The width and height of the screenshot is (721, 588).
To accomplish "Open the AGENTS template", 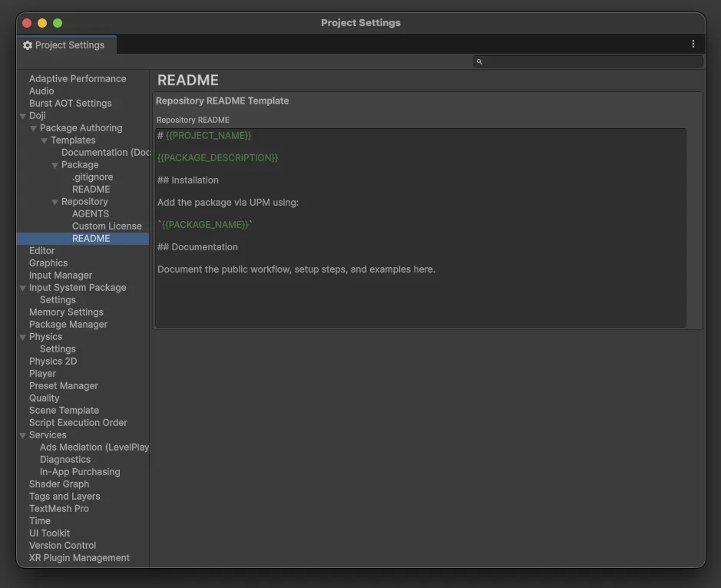I will point(91,213).
